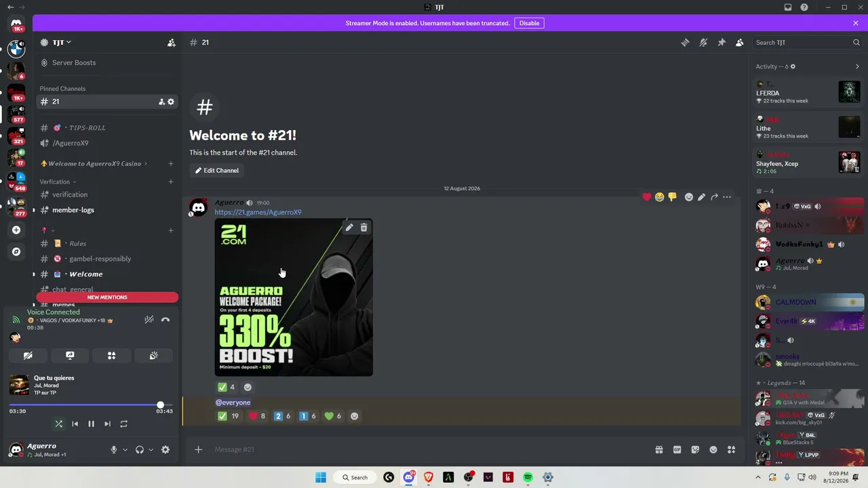This screenshot has width=868, height=488.
Task: Show Pinned Messages in channel header
Action: pyautogui.click(x=722, y=42)
